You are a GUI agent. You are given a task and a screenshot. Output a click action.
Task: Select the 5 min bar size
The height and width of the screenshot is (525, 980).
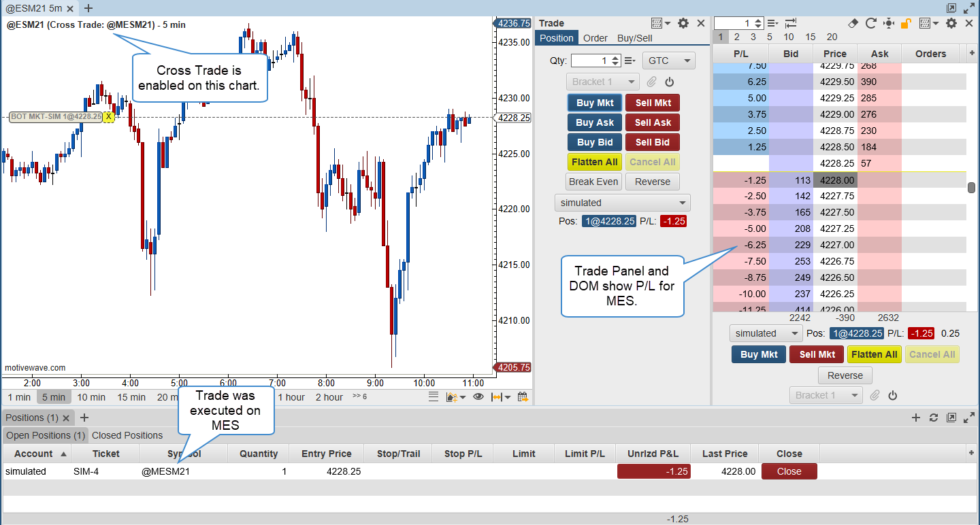tap(53, 397)
